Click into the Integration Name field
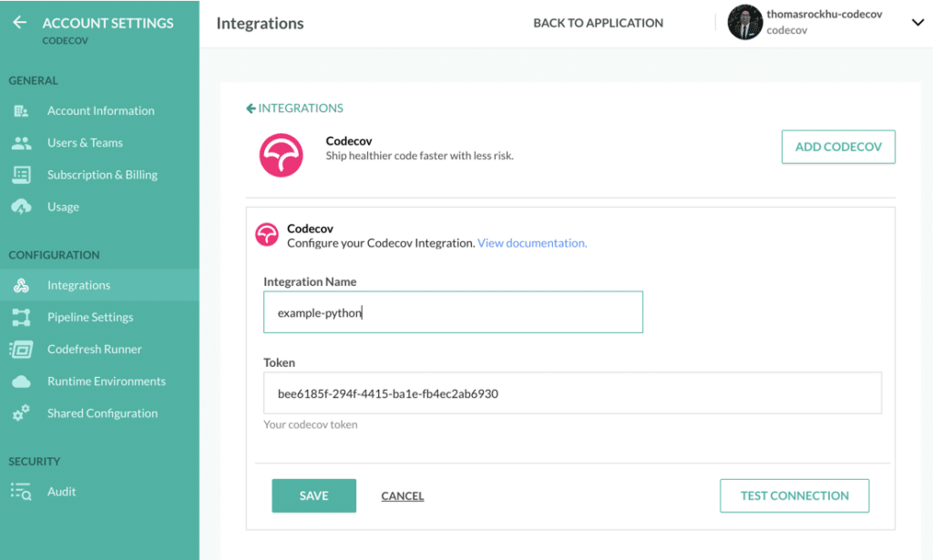The width and height of the screenshot is (933, 560). tap(453, 312)
